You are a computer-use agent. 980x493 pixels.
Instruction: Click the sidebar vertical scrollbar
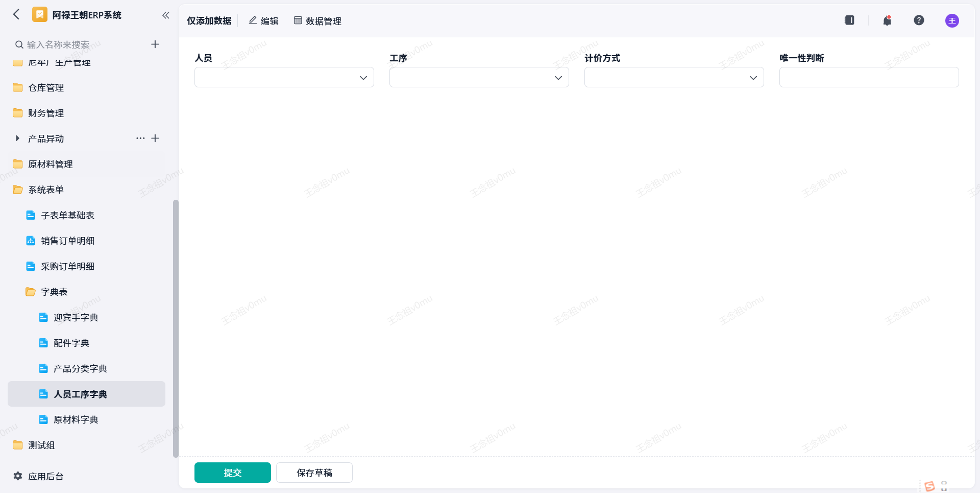click(x=176, y=328)
